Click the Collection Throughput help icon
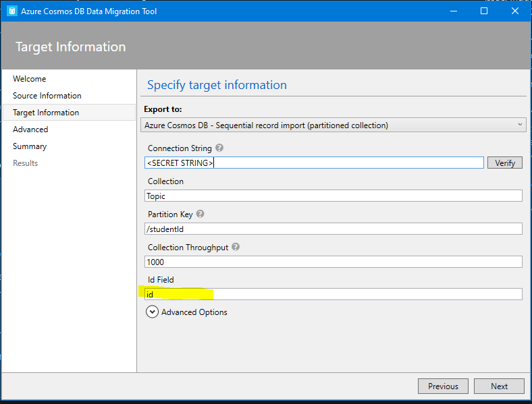532x404 pixels. point(236,247)
